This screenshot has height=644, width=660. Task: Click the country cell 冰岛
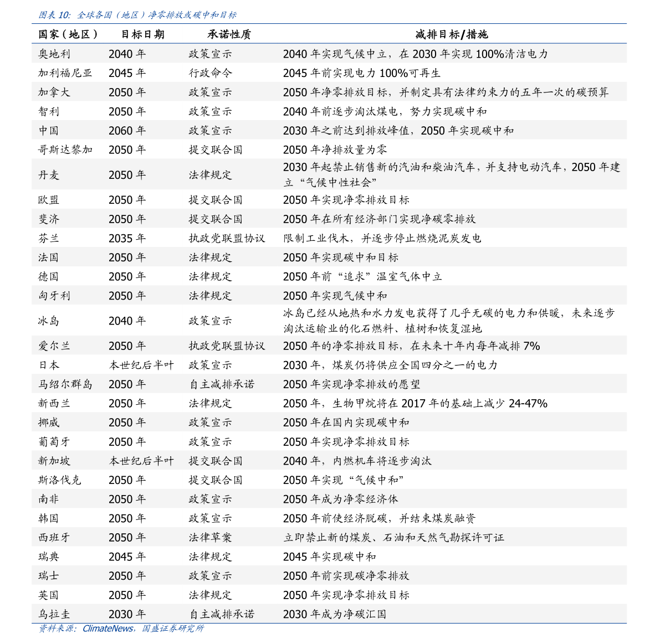[49, 321]
